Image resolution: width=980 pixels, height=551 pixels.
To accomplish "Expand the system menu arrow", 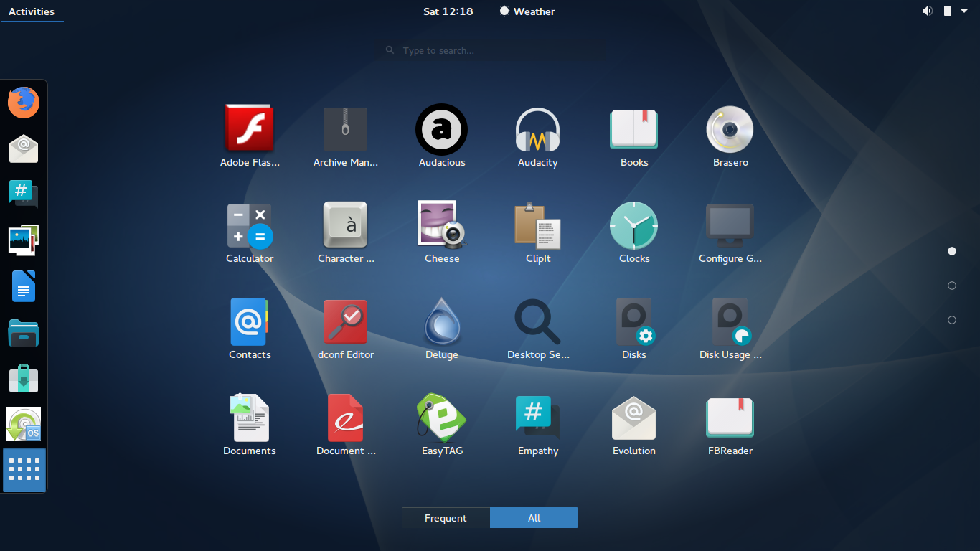I will click(x=964, y=11).
